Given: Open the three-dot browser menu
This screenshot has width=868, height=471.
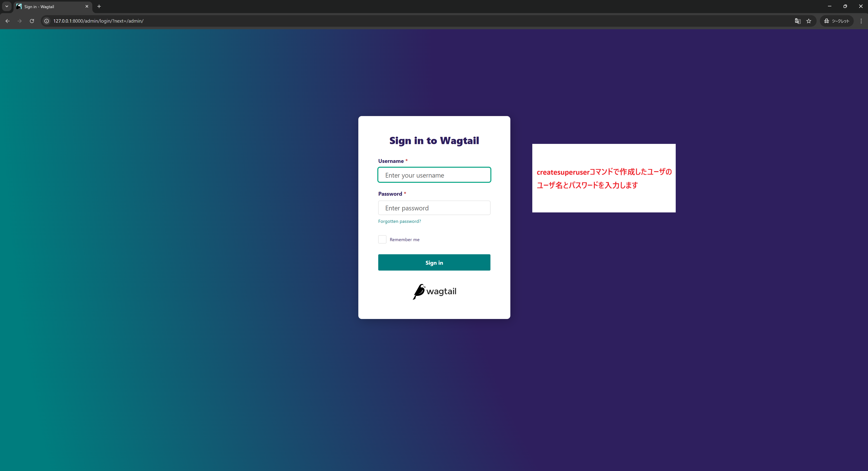Looking at the screenshot, I should (862, 21).
